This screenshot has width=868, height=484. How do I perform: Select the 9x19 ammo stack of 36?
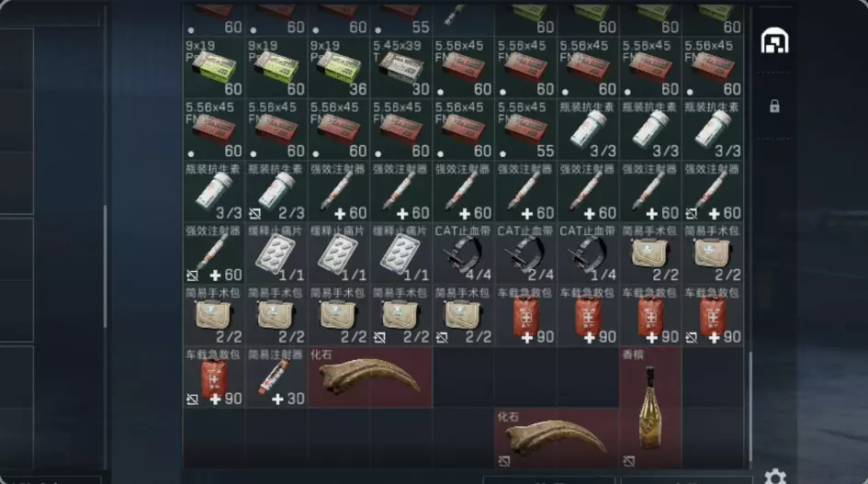339,68
